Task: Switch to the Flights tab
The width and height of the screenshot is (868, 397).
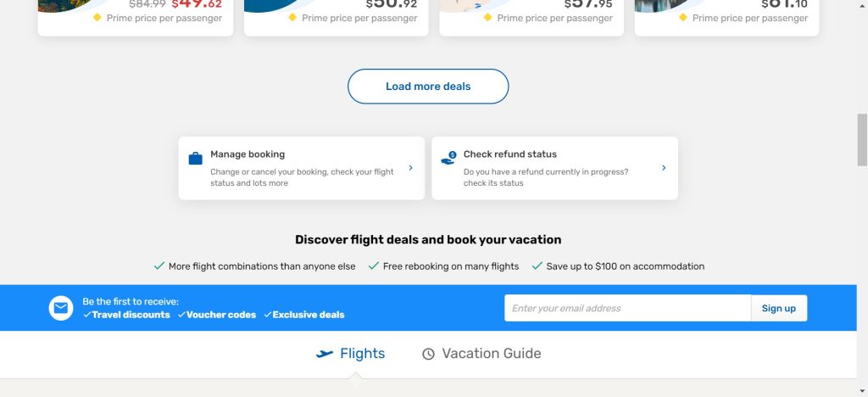Action: click(362, 354)
